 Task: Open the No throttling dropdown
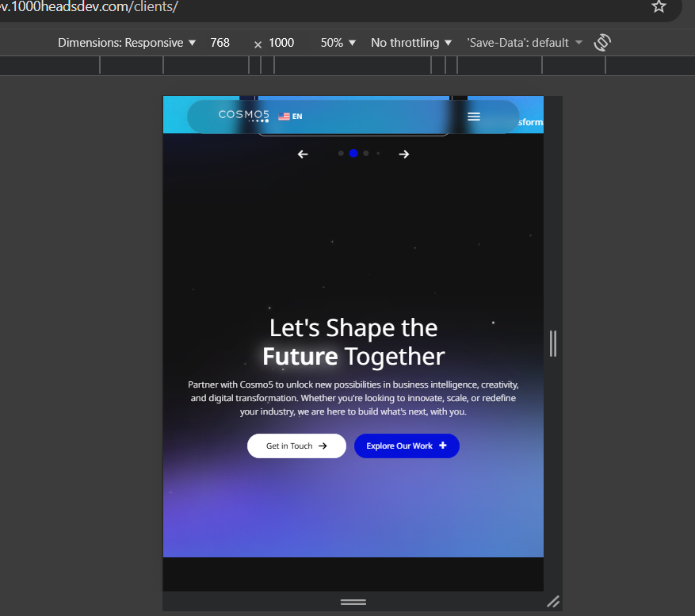coord(411,43)
